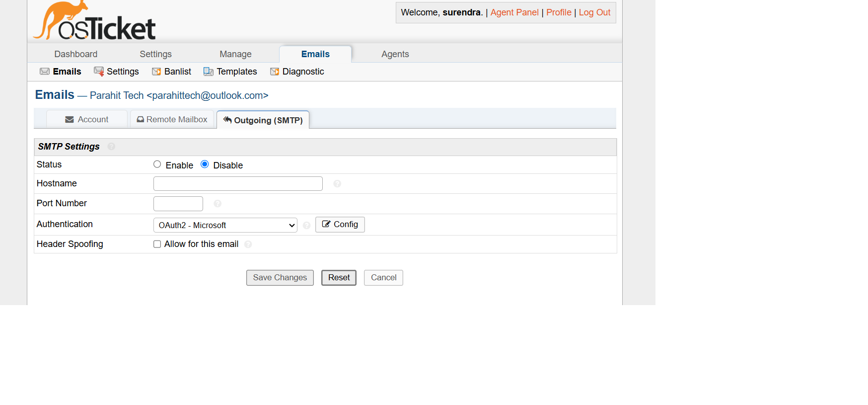868x405 pixels.
Task: Click the Config button
Action: click(x=340, y=225)
